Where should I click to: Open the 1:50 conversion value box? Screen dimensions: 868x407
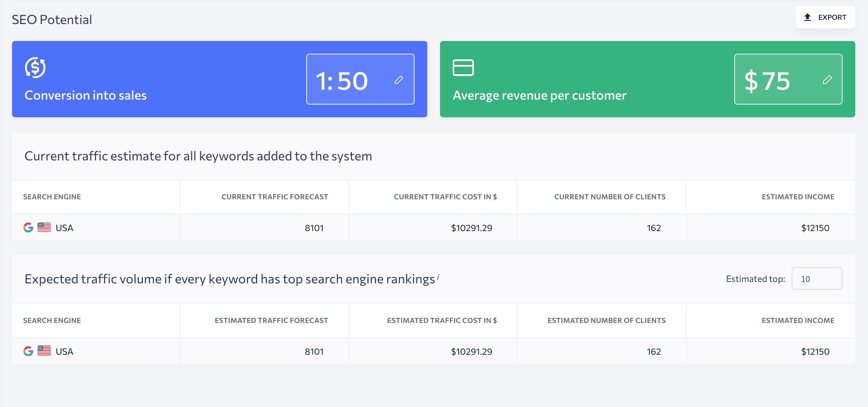(x=360, y=79)
